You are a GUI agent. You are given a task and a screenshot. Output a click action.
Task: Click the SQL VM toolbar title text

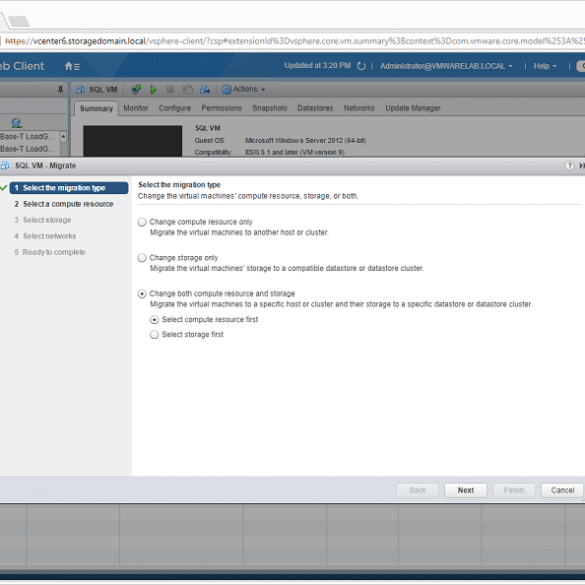point(103,90)
